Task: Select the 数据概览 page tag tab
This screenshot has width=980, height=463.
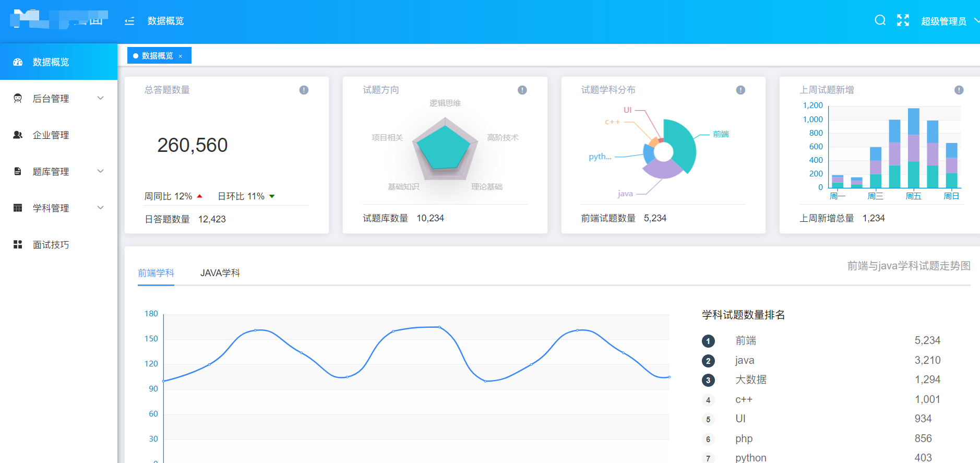Action: click(x=159, y=56)
